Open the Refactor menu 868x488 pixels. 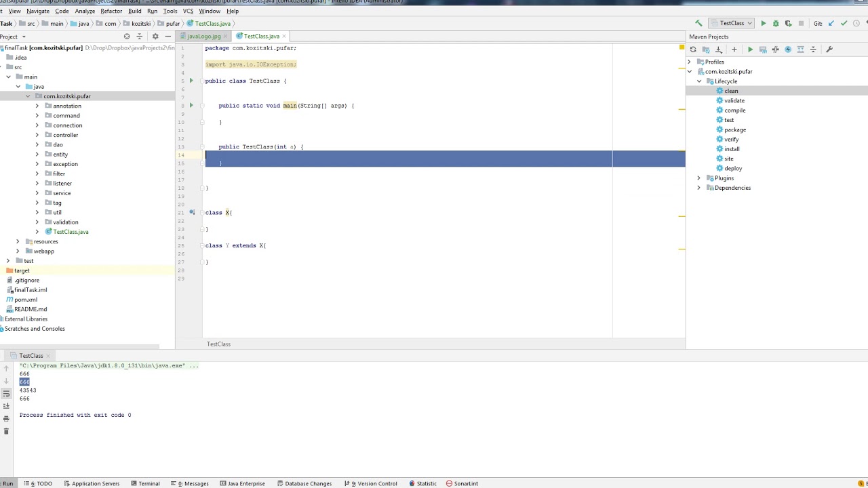click(111, 11)
